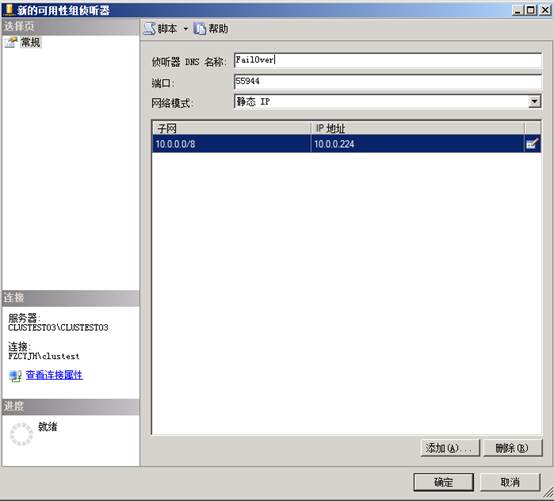Click the 删除(R) button
This screenshot has height=501, width=554.
512,448
